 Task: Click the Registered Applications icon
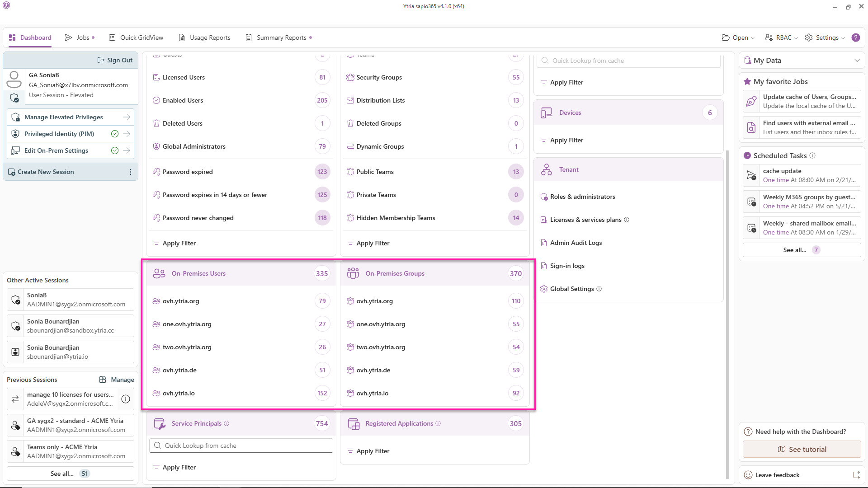click(x=353, y=423)
